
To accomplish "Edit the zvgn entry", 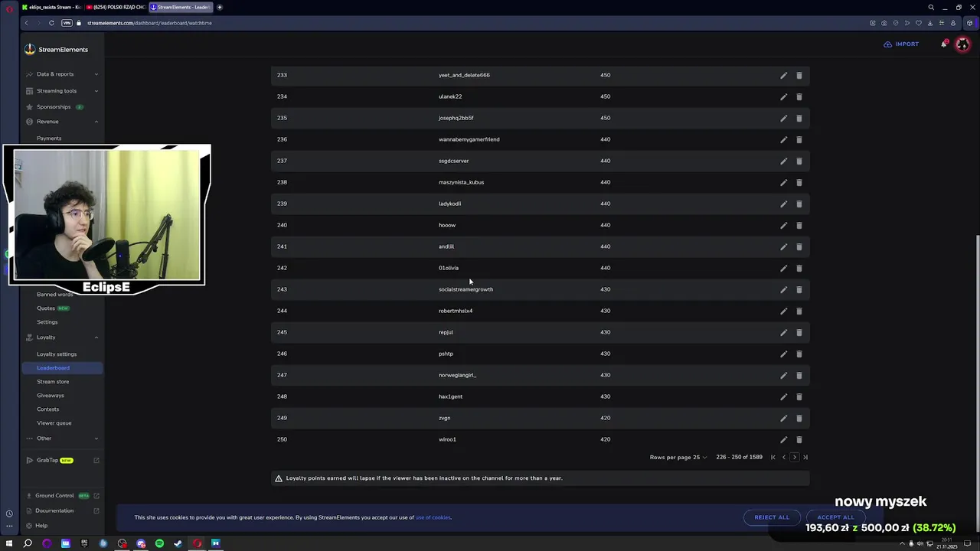I will [783, 418].
